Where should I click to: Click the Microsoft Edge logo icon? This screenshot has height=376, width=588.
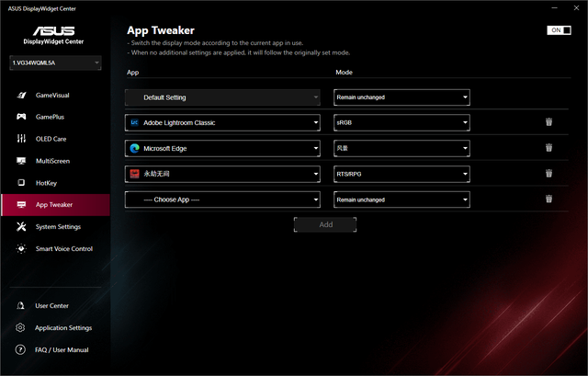135,148
